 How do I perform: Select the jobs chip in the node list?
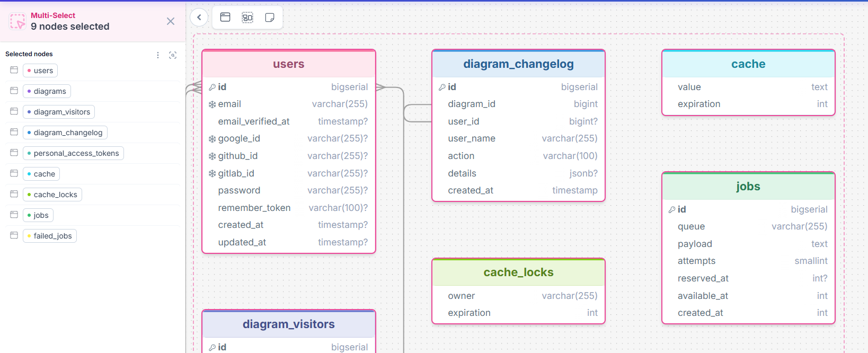[x=38, y=215]
